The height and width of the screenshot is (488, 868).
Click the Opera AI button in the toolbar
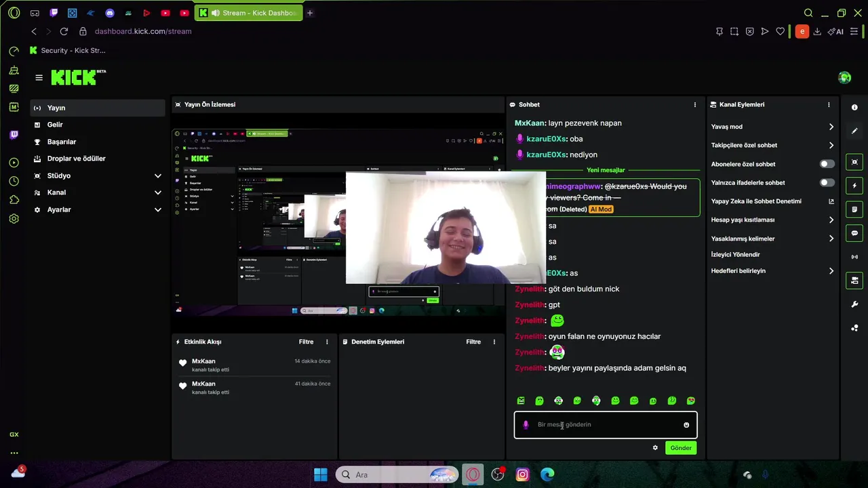coord(835,31)
